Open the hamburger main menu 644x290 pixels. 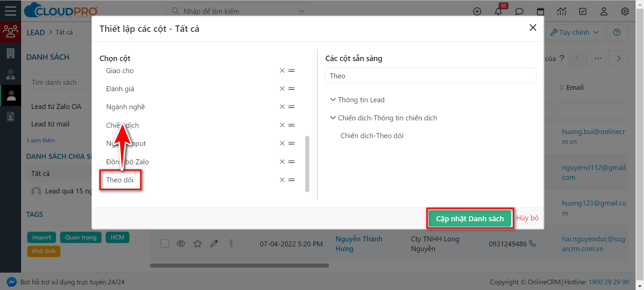10,11
